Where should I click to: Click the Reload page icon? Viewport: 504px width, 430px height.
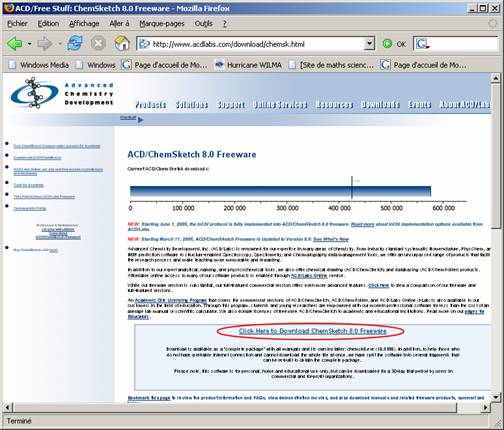[75, 43]
